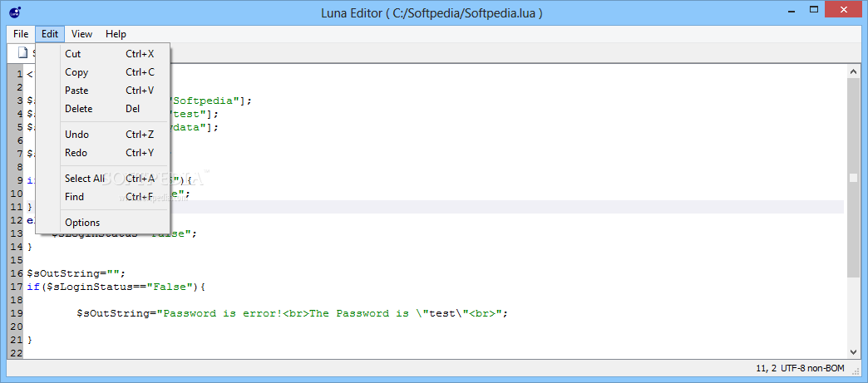Open Options from the Edit menu
868x383 pixels.
pyautogui.click(x=103, y=223)
